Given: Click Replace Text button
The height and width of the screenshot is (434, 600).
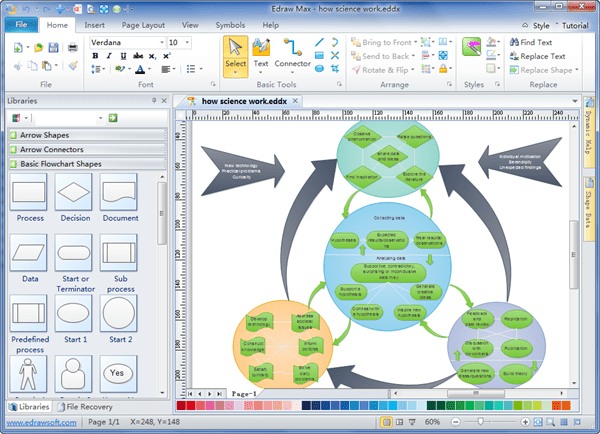Looking at the screenshot, I should click(x=537, y=56).
